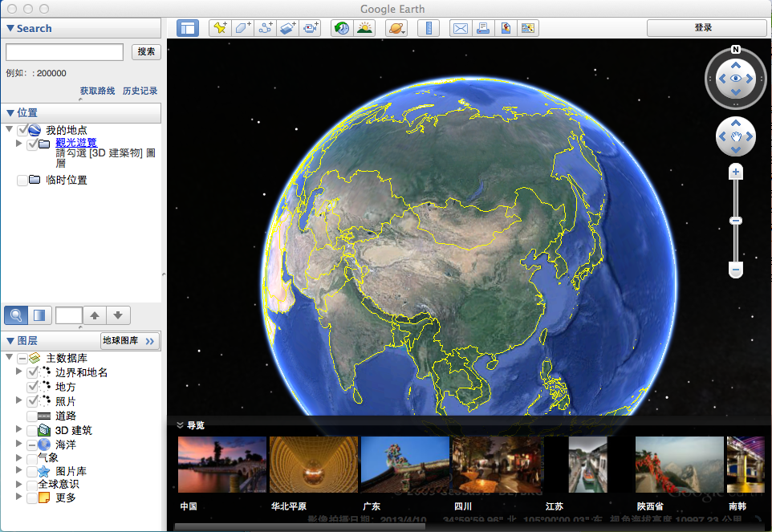Image resolution: width=772 pixels, height=532 pixels.
Task: Move item down with the down arrow
Action: tap(118, 315)
